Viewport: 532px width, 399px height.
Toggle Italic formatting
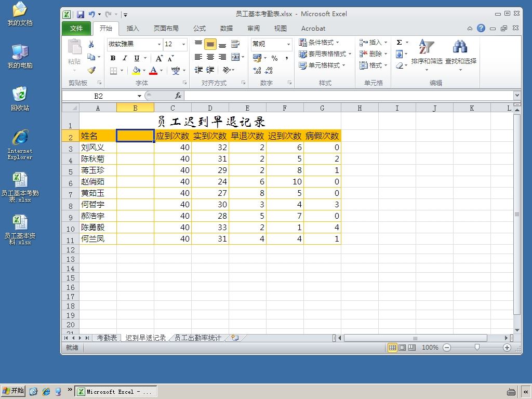coord(125,58)
